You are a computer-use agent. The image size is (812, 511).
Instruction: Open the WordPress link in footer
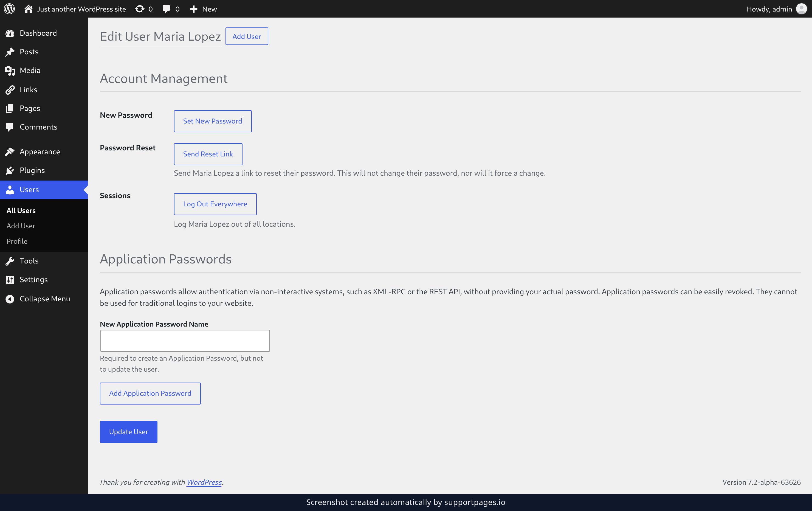pos(204,482)
